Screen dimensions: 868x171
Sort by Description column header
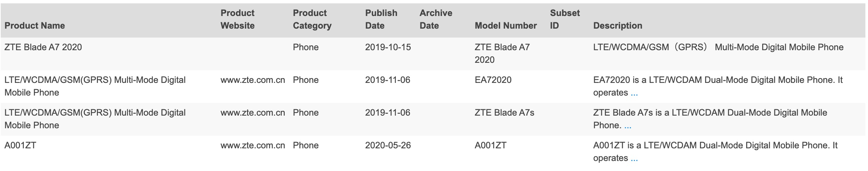click(x=618, y=26)
